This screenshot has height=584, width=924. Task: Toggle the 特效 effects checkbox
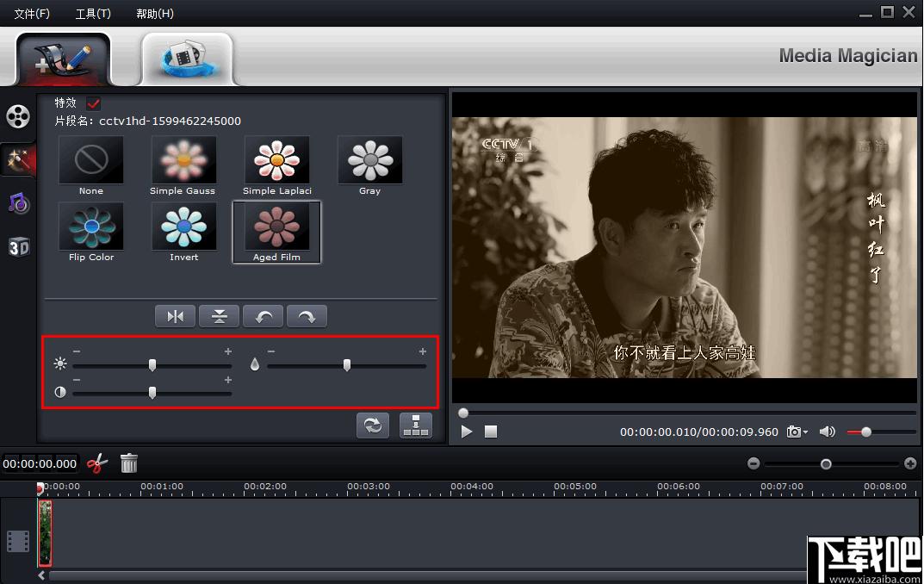tap(93, 103)
